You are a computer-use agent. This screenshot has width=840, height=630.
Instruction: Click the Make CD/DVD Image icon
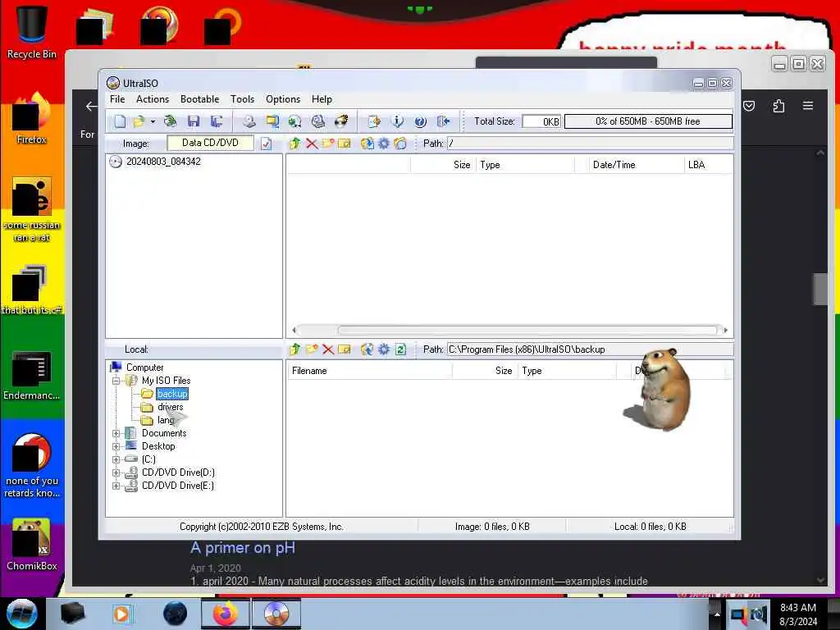(249, 121)
